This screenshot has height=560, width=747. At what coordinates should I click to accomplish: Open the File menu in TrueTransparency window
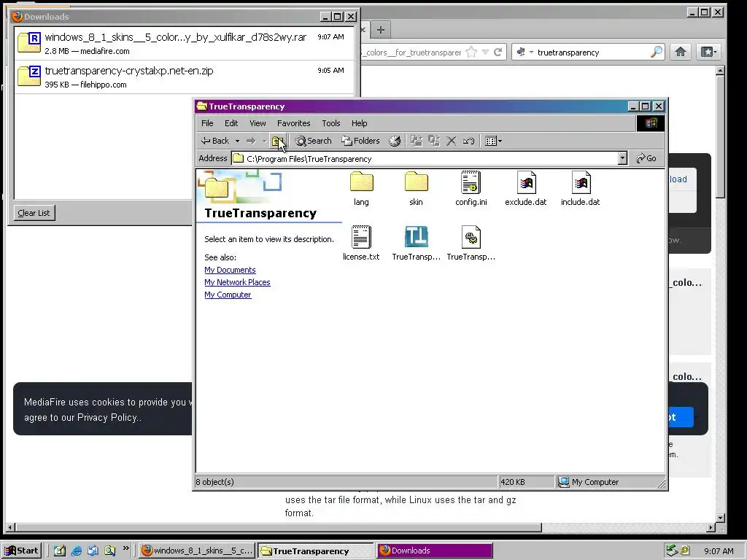(207, 123)
